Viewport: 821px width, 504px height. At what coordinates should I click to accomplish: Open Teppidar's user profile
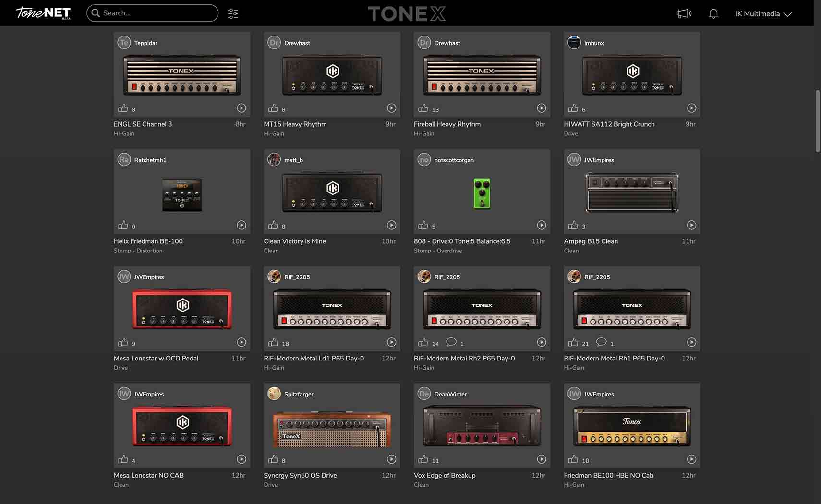[138, 43]
